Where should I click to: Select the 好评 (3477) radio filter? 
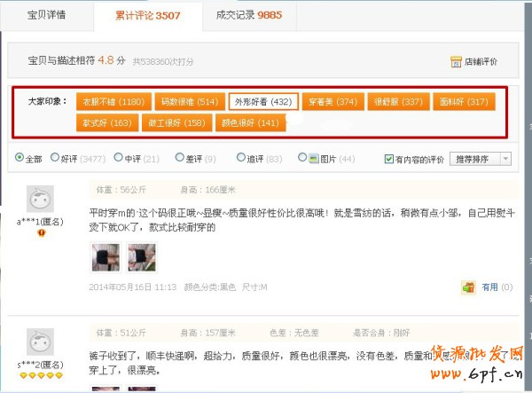pyautogui.click(x=56, y=159)
